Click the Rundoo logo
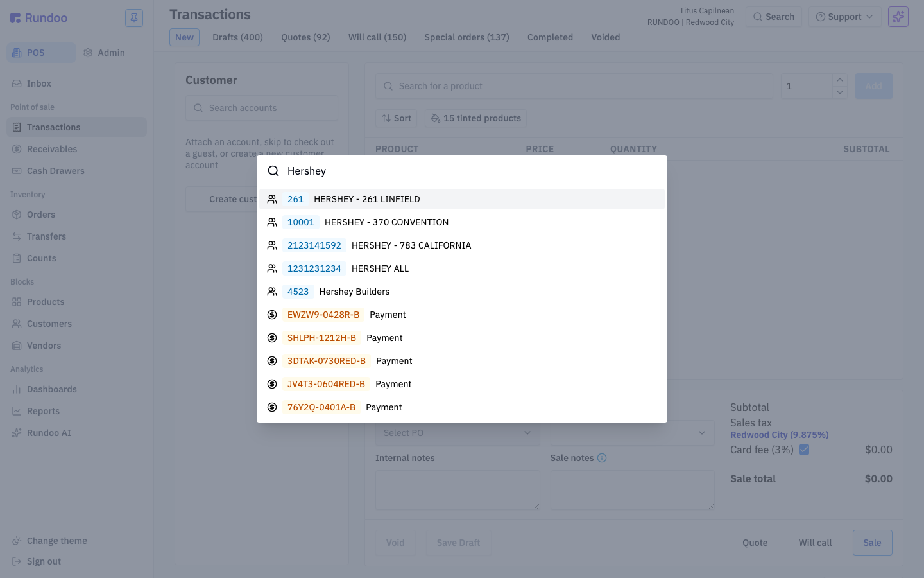Screen dimensions: 924x578 click(x=38, y=18)
